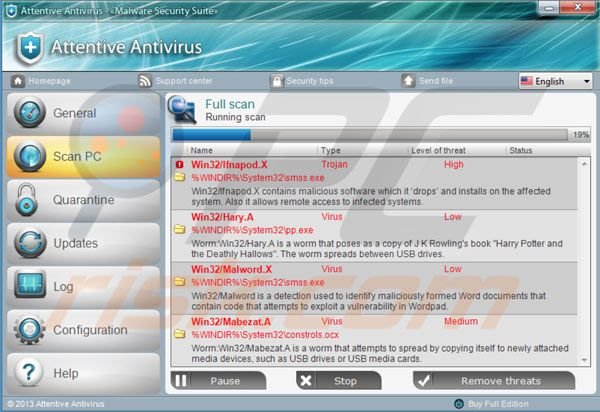Select the Win32/Ifnapod.X threat entry
Viewport: 600px width, 412px height.
374,184
